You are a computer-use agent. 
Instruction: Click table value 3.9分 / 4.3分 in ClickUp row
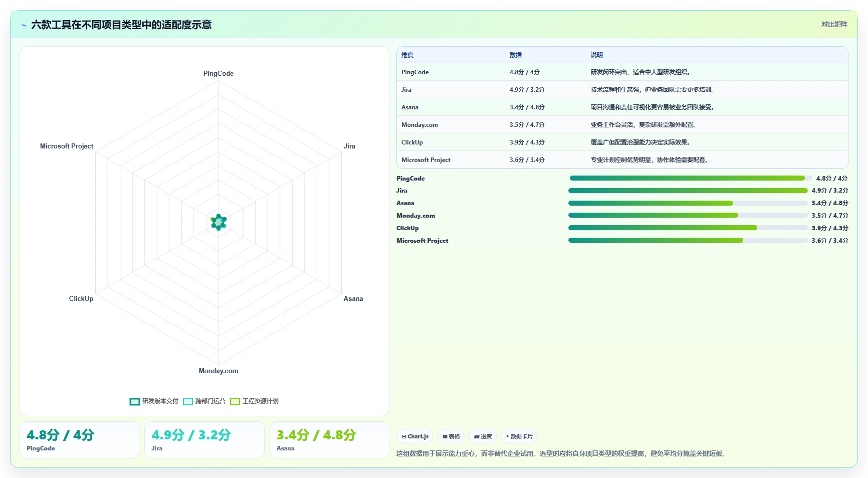tap(527, 142)
